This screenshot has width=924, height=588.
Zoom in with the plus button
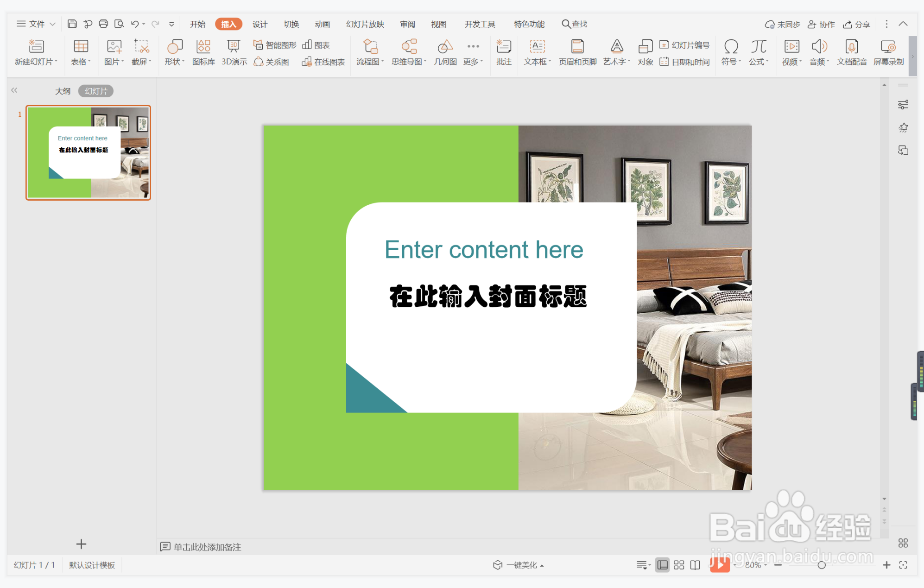click(x=886, y=565)
